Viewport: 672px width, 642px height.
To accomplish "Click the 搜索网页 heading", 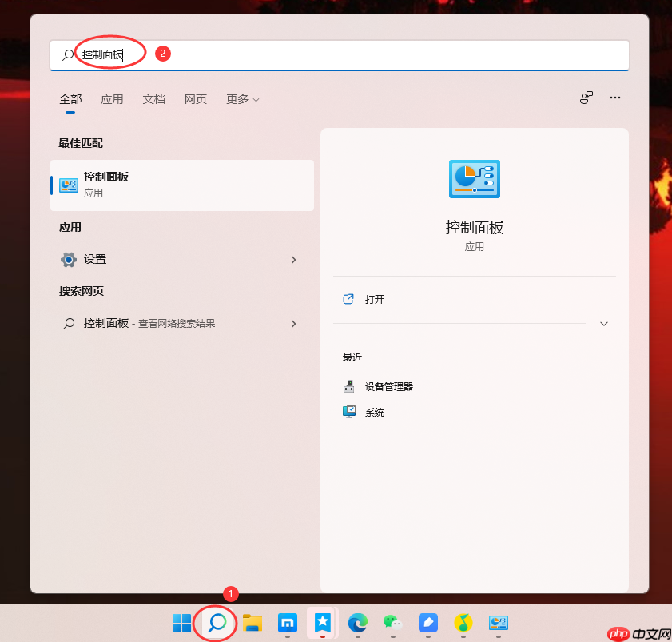I will click(x=81, y=291).
